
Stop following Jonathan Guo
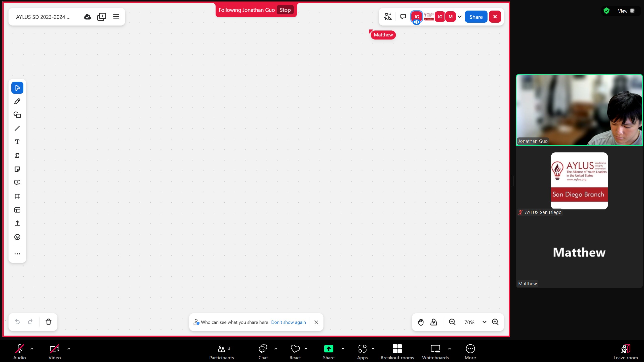(x=285, y=10)
